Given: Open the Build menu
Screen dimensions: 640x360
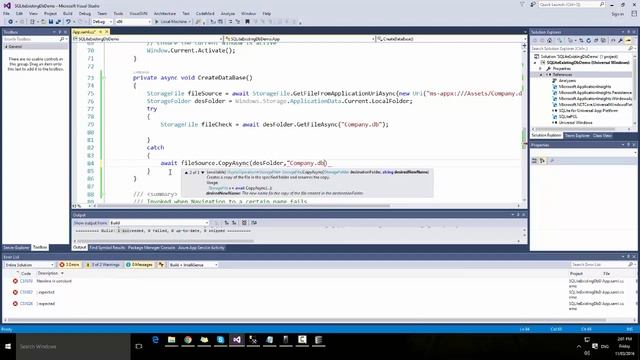Looking at the screenshot, I should coord(68,13).
